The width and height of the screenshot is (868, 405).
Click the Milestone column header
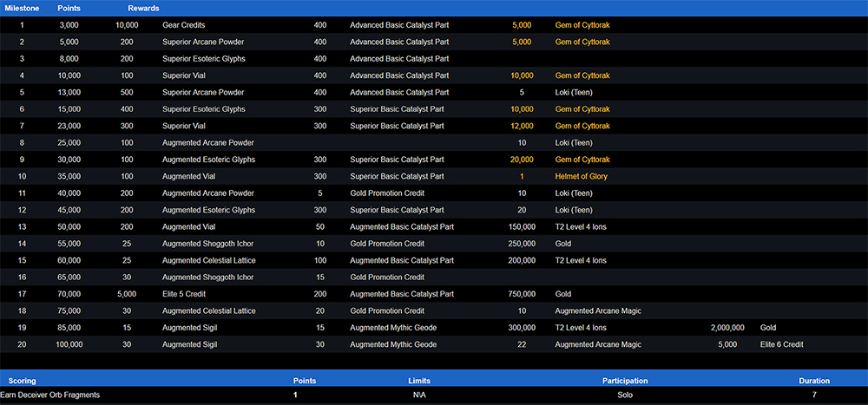point(22,8)
